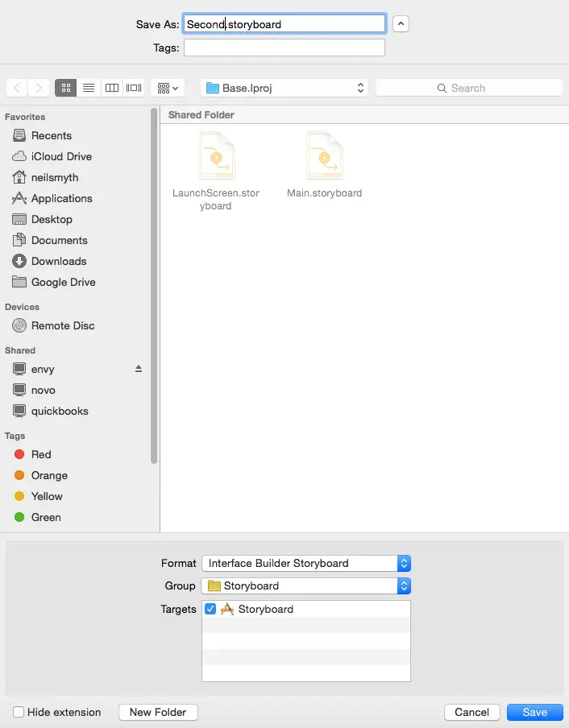This screenshot has width=569, height=728.
Task: Switch to icon view mode
Action: [x=66, y=88]
